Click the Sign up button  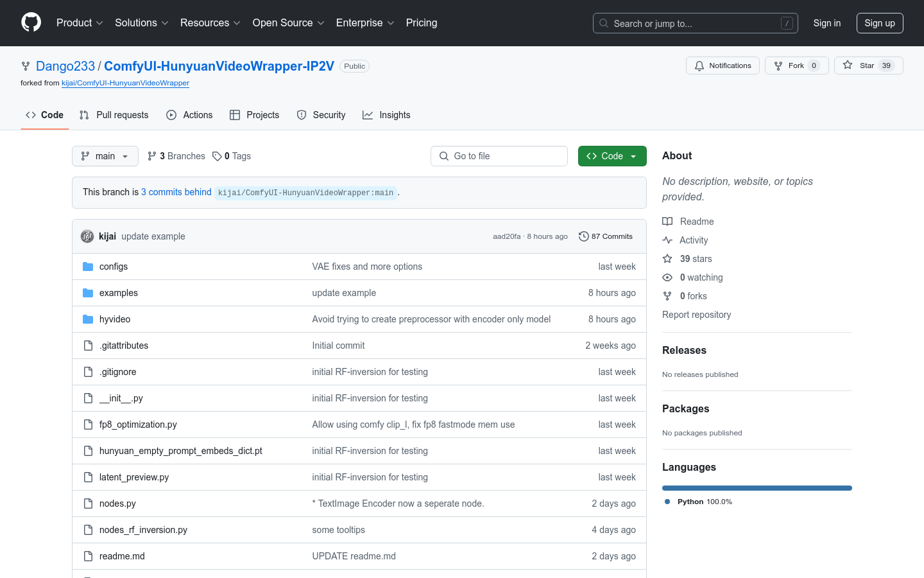pyautogui.click(x=880, y=23)
